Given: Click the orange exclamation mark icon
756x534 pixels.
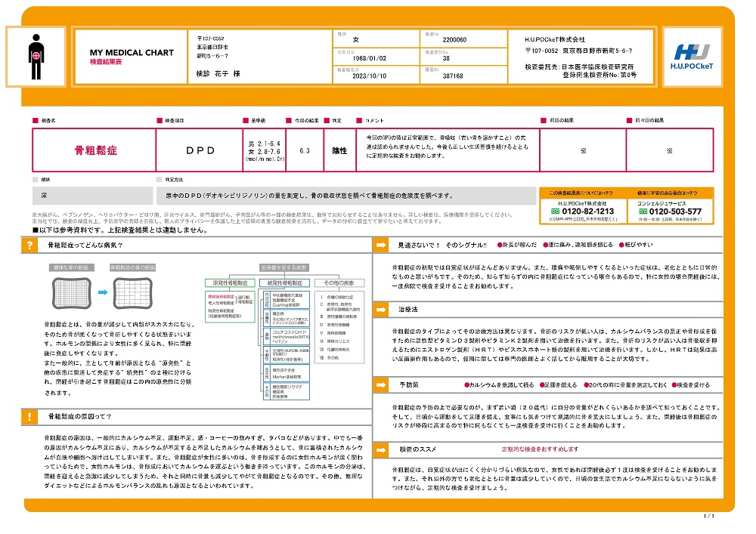Looking at the screenshot, I should 29,416.
